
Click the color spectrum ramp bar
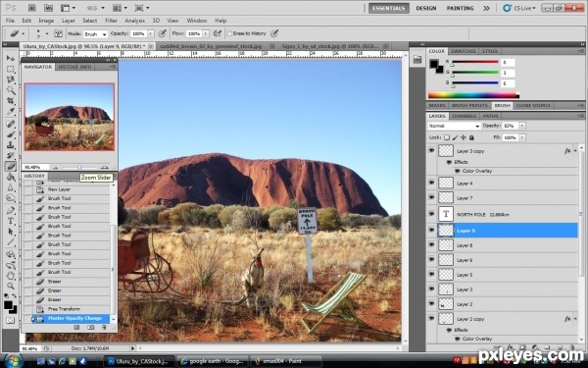(x=473, y=95)
